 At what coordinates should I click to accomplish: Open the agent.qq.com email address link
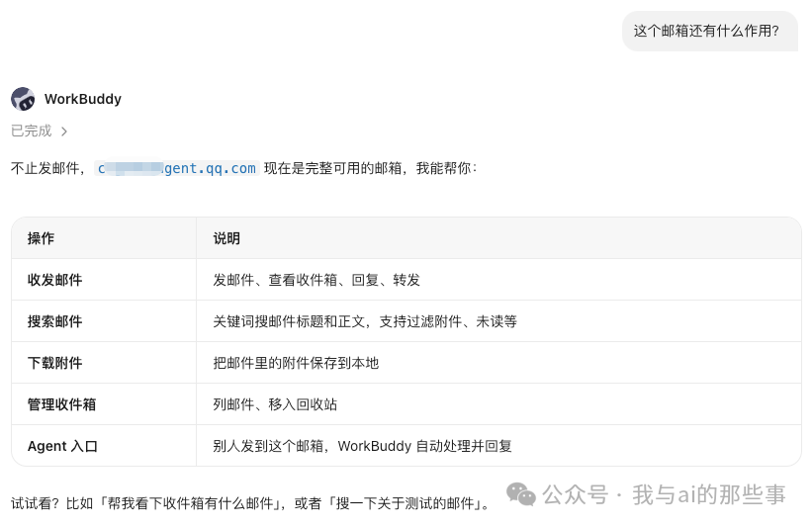click(x=177, y=169)
